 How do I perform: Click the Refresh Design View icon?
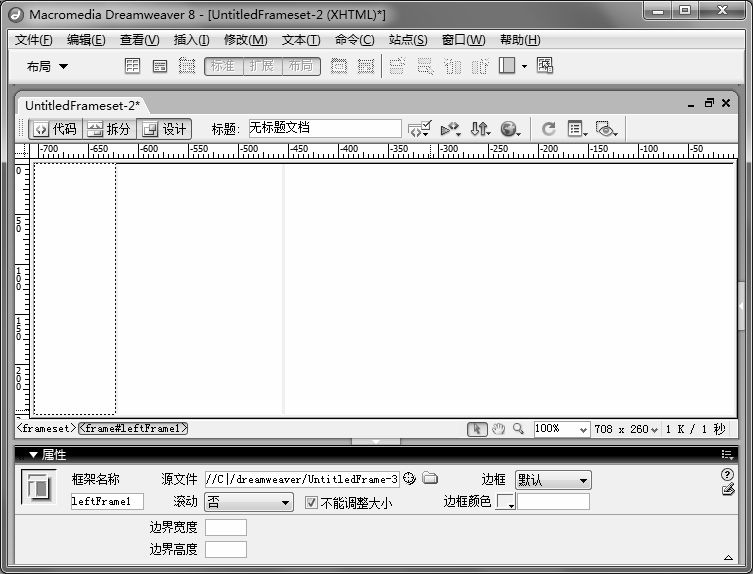tap(548, 129)
